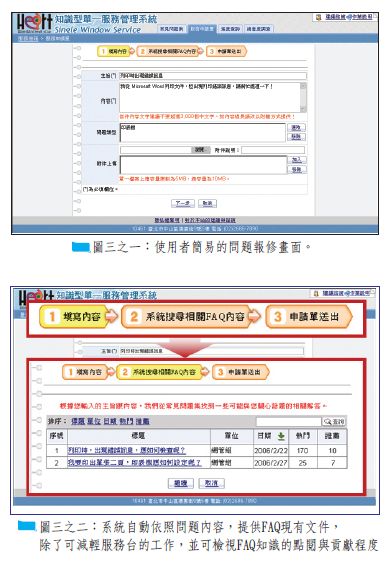
Task: Open the first navigation tab in the upper header
Action: (172, 29)
